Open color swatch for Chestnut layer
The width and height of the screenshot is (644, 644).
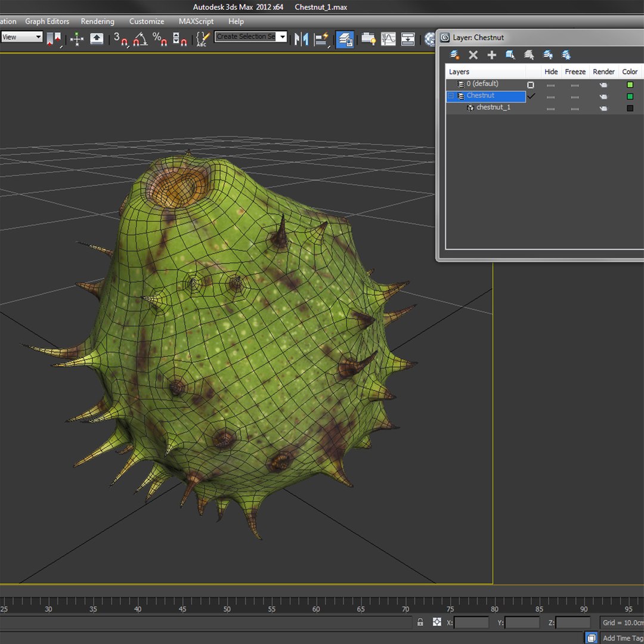(630, 97)
